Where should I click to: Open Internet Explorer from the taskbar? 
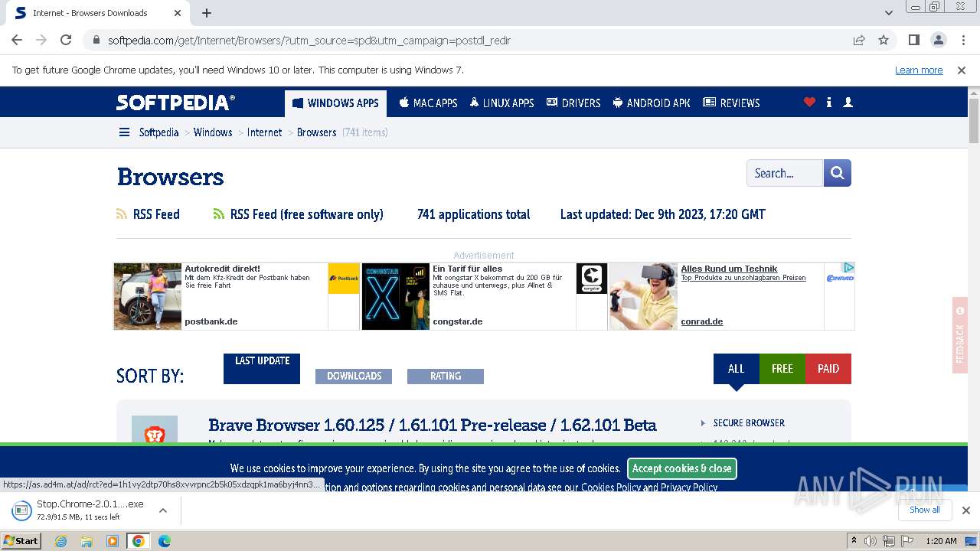click(x=60, y=541)
